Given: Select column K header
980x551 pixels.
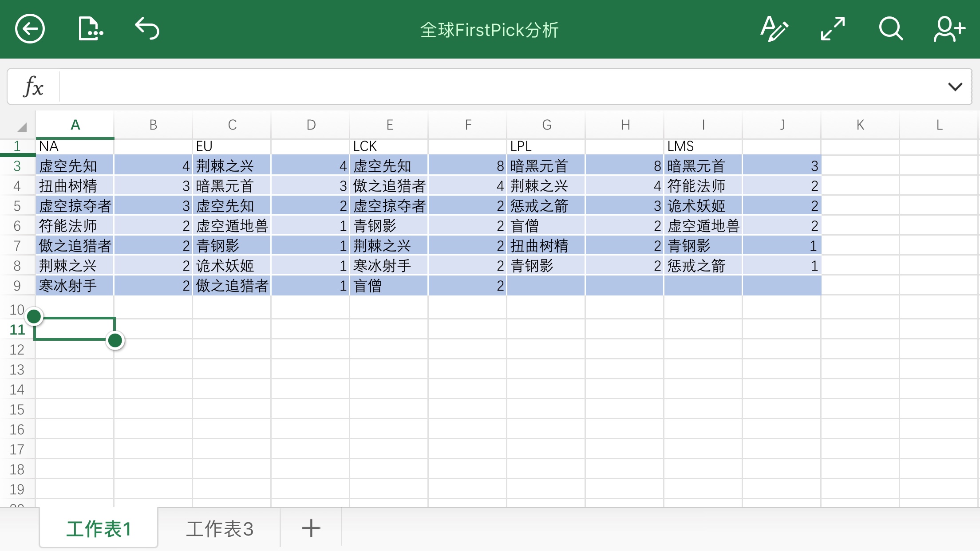Looking at the screenshot, I should click(x=860, y=125).
